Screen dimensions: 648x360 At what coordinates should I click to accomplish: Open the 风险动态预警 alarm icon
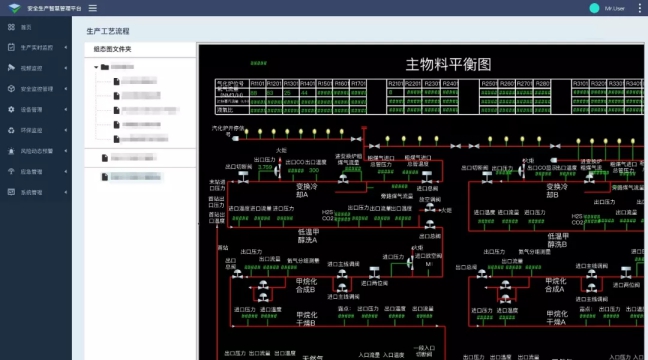(11, 151)
